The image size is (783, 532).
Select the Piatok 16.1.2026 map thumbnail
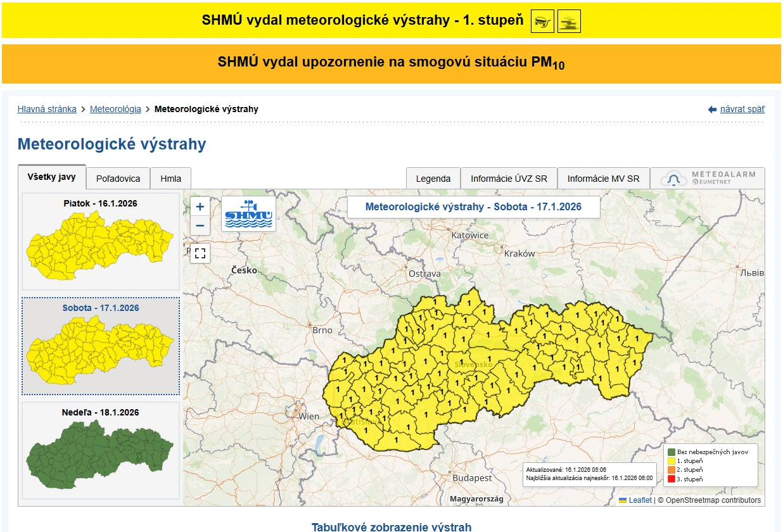click(100, 241)
